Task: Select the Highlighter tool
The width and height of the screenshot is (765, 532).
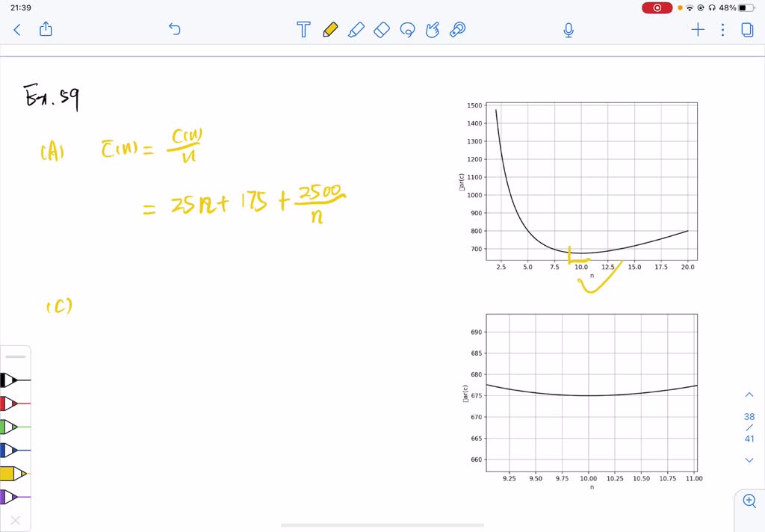Action: (356, 30)
